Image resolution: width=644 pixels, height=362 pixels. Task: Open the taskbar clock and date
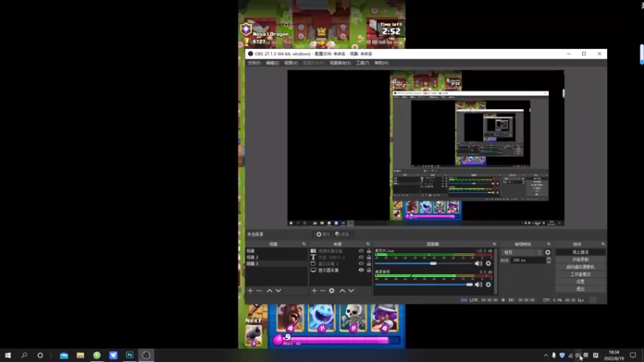click(x=613, y=356)
